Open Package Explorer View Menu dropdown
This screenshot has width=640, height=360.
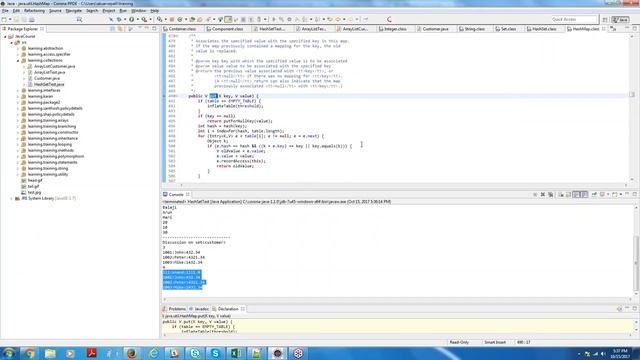(140, 29)
